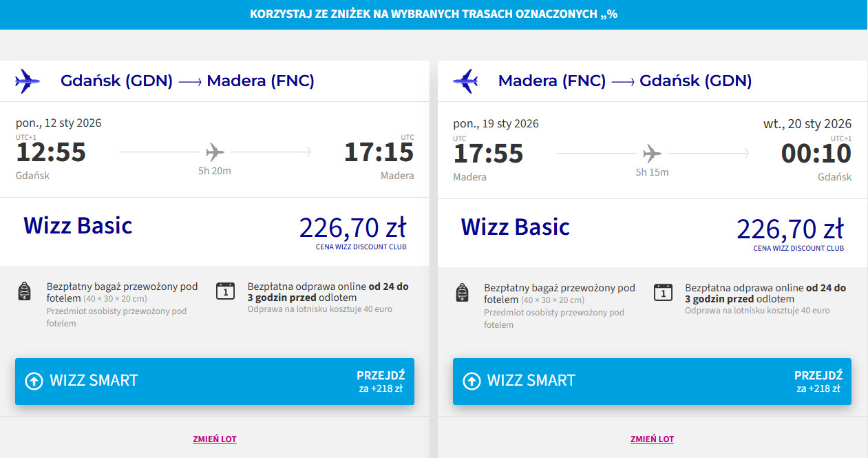
Task: Click the Madera to Gdańsk airplane logo icon
Action: tap(465, 81)
